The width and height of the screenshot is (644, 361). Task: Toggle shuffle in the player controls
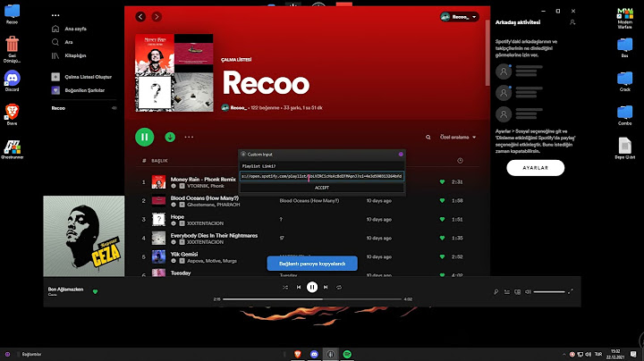pyautogui.click(x=285, y=287)
